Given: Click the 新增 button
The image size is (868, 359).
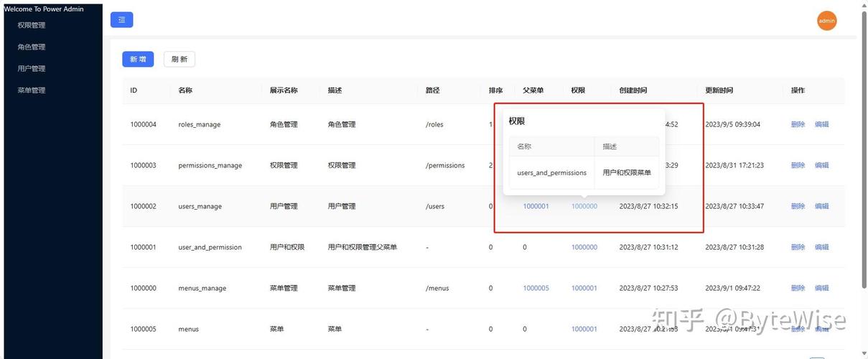Looking at the screenshot, I should point(138,59).
